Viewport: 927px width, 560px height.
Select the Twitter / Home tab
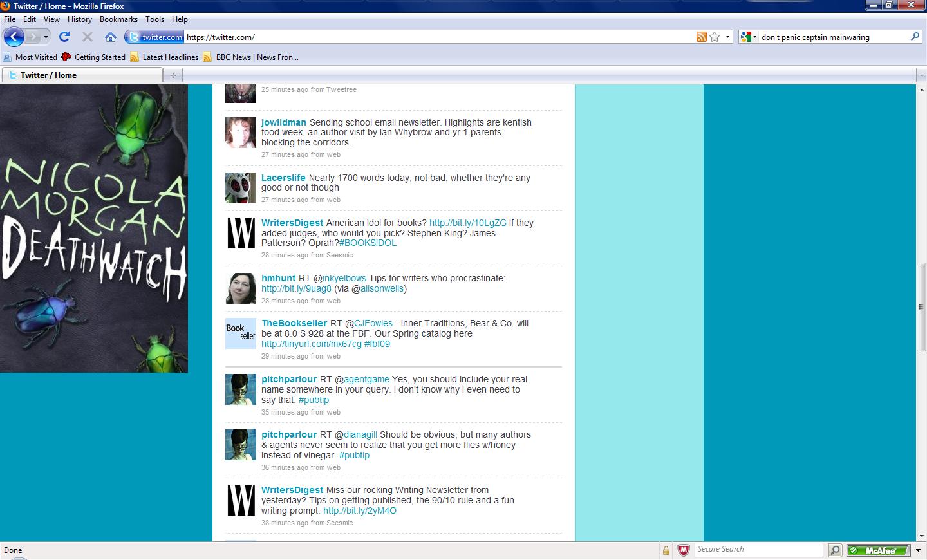[82, 75]
